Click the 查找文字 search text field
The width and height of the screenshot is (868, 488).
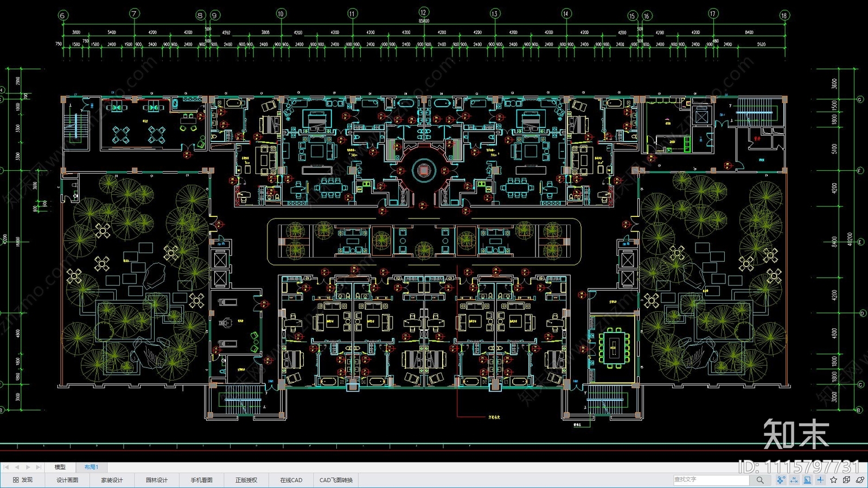click(x=711, y=480)
